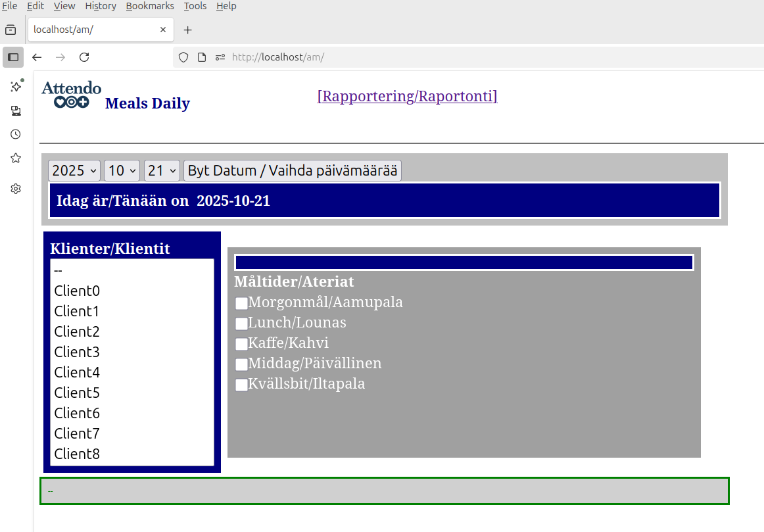Screen dimensions: 764x532
Task: Expand the year dropdown showing 2025
Action: pos(74,171)
